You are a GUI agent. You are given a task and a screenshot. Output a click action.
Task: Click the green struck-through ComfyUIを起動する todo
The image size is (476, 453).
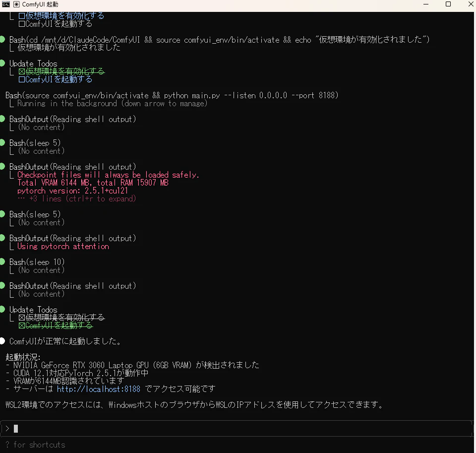tap(56, 325)
